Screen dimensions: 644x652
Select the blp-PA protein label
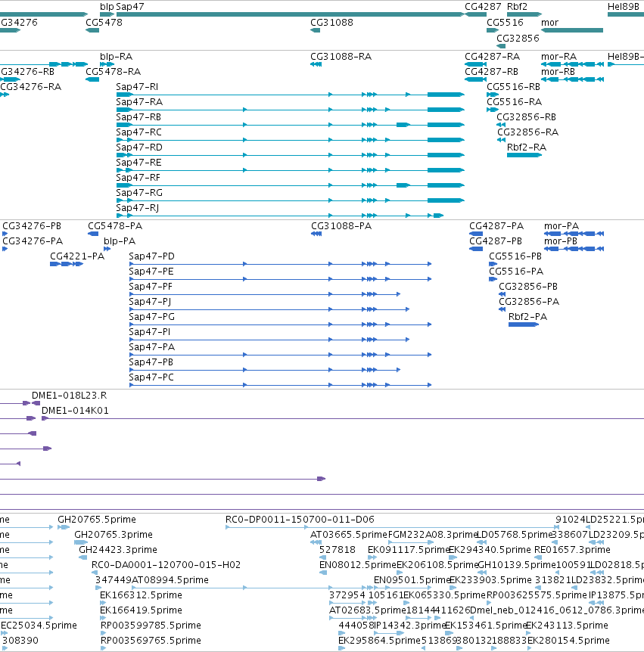pyautogui.click(x=120, y=241)
